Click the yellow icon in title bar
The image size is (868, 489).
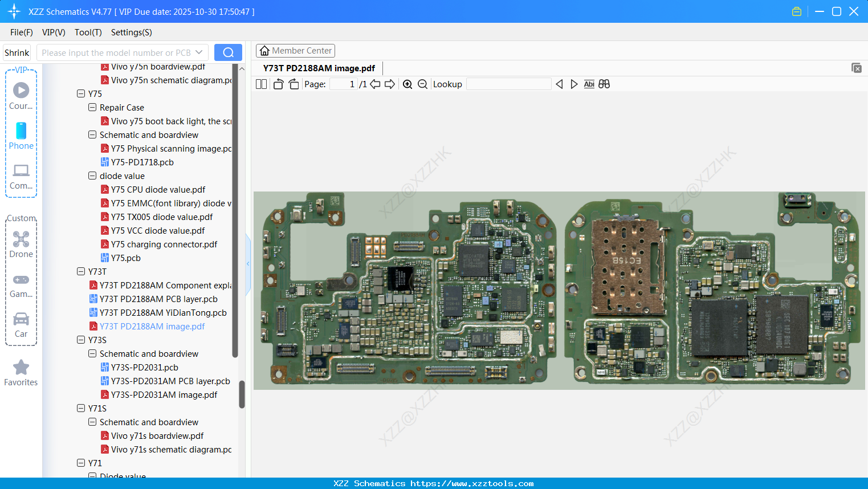(797, 11)
